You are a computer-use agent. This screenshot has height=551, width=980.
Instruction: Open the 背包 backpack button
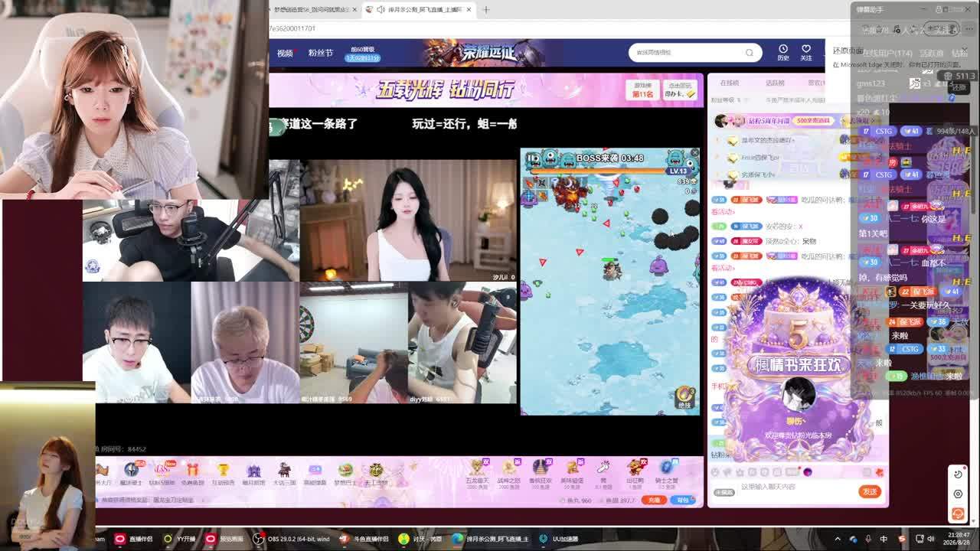point(683,500)
